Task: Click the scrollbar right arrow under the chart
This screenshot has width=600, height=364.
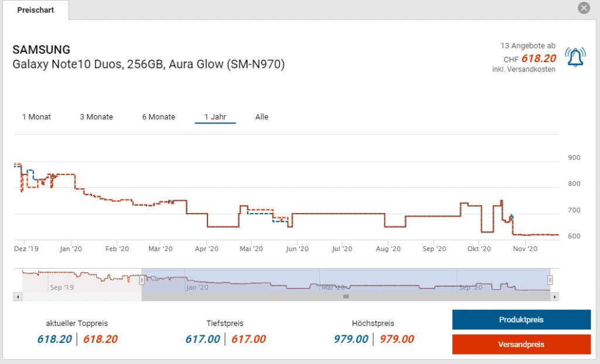Action: (x=555, y=297)
